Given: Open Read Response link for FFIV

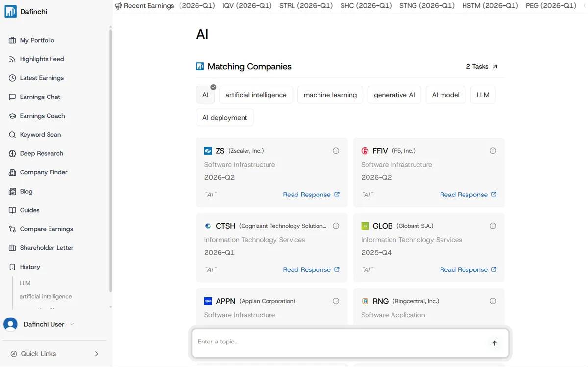Looking at the screenshot, I should coord(468,195).
